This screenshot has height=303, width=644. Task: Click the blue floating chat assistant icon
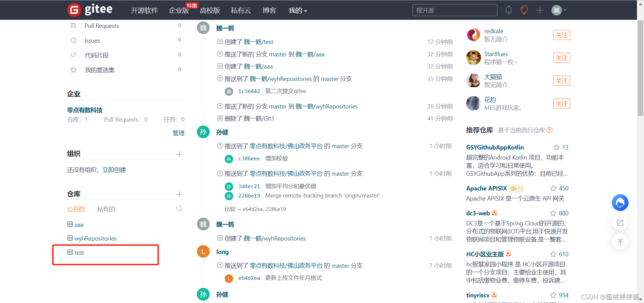(620, 203)
